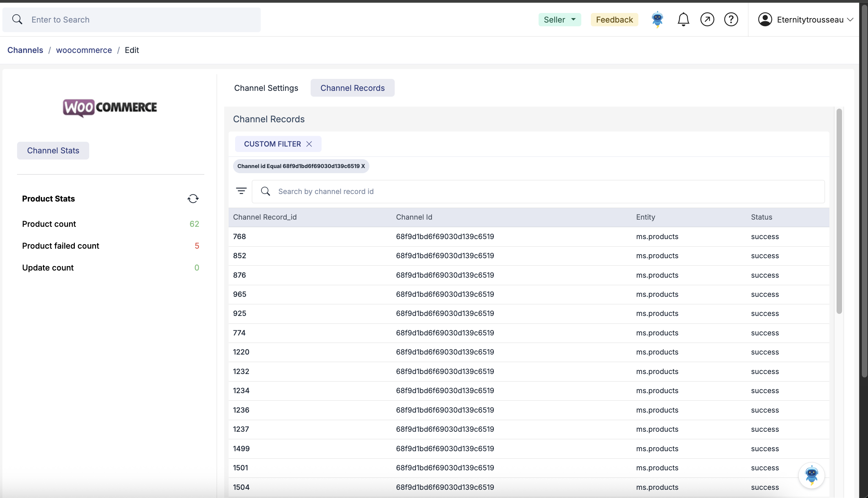
Task: Open the Channel Stats button
Action: (x=53, y=151)
